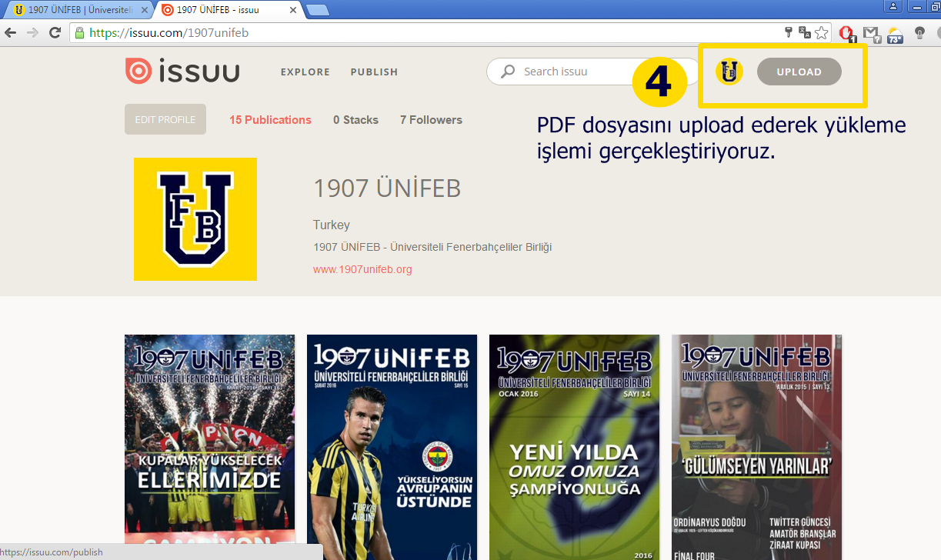Select the 15 Publications tab
This screenshot has width=941, height=560.
[x=270, y=120]
